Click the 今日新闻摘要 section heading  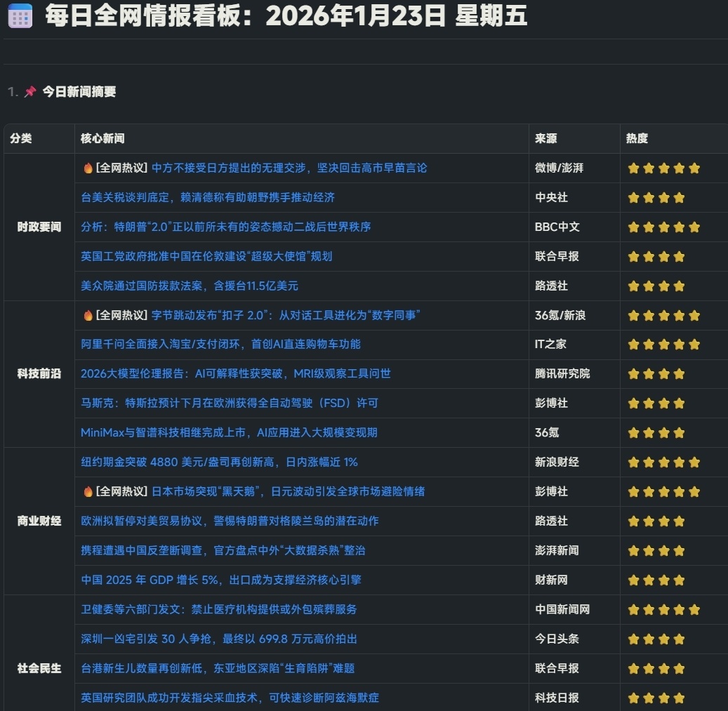click(79, 91)
